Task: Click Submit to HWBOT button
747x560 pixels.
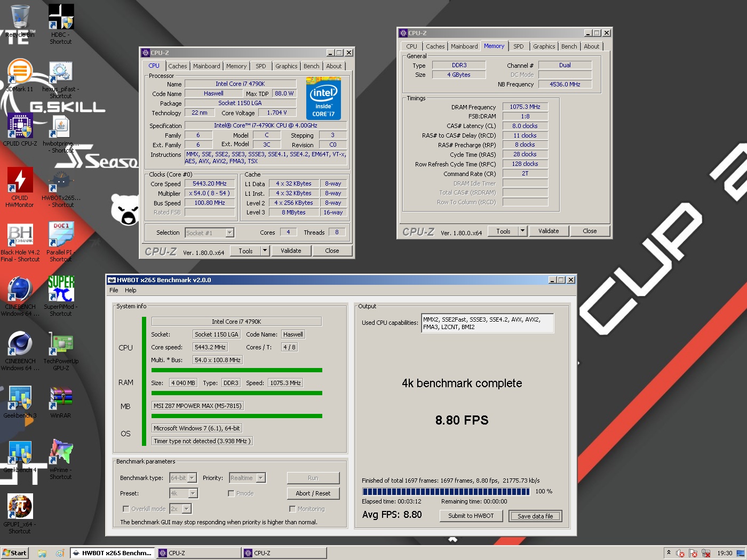Action: pyautogui.click(x=471, y=516)
